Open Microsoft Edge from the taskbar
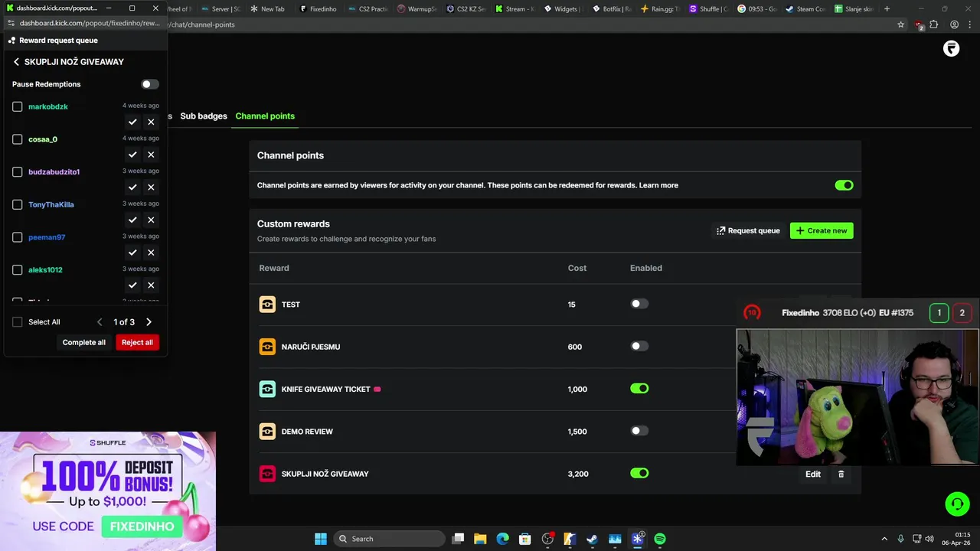Screen dimensions: 980x551 point(502,539)
